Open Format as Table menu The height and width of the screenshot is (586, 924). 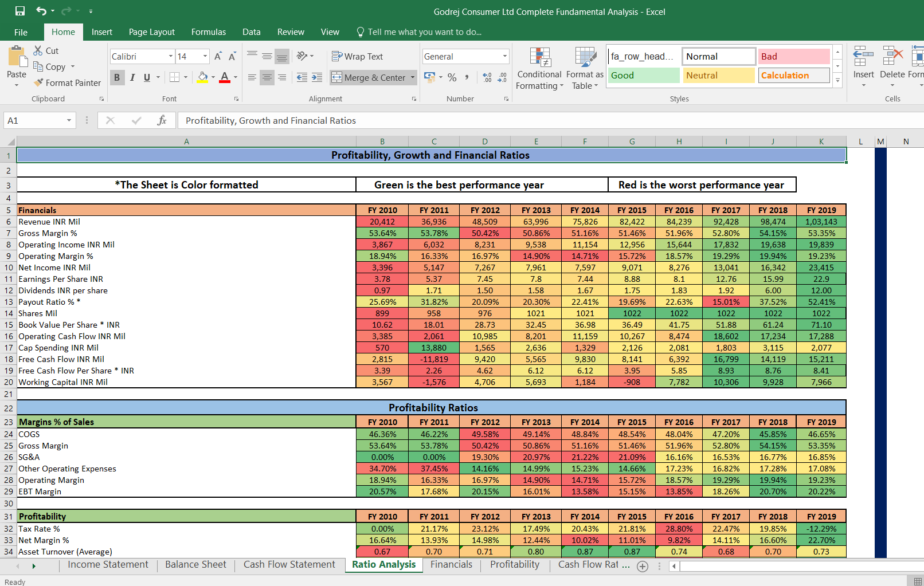tap(585, 69)
